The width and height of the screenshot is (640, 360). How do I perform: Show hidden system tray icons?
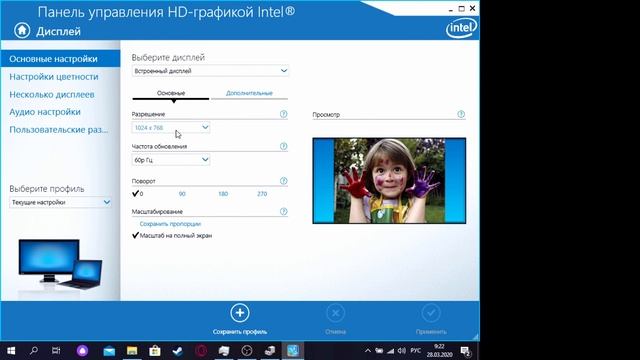368,351
